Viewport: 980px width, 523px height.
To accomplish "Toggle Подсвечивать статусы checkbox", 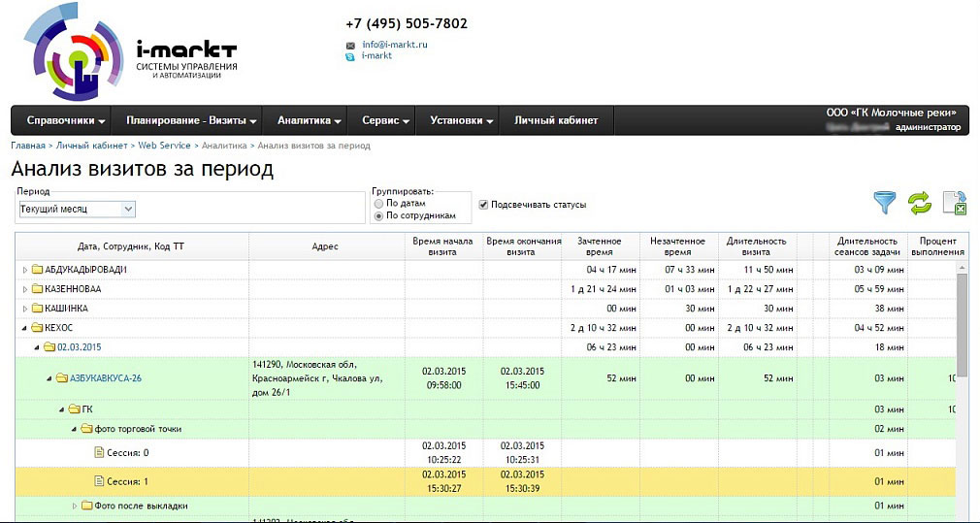I will (x=483, y=205).
